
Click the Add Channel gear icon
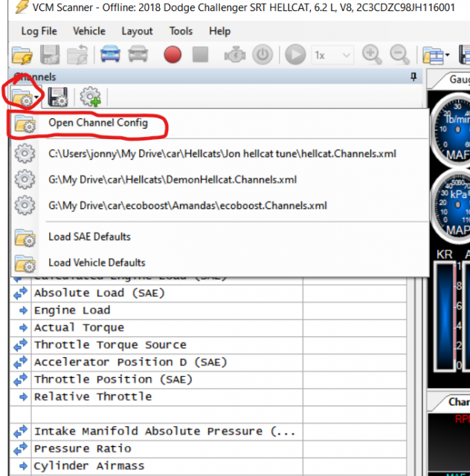pos(90,97)
